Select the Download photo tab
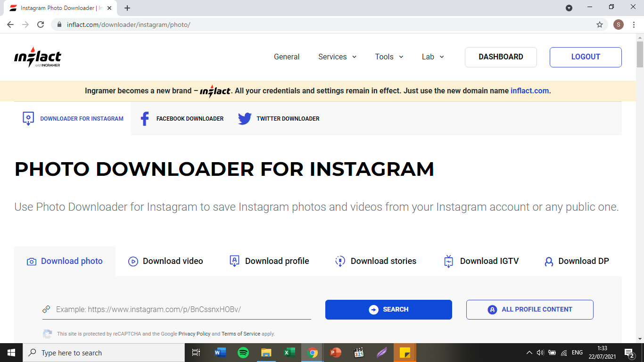This screenshot has width=644, height=362. point(65,261)
